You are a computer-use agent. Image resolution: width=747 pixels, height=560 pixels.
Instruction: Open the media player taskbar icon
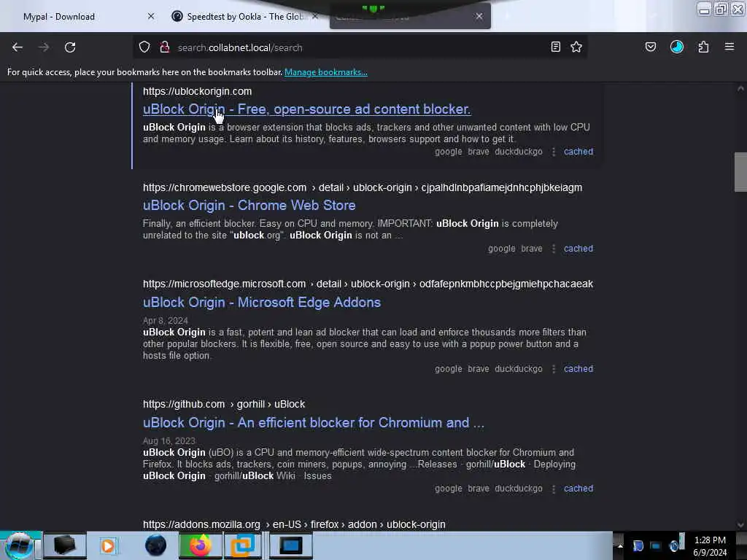pos(108,545)
